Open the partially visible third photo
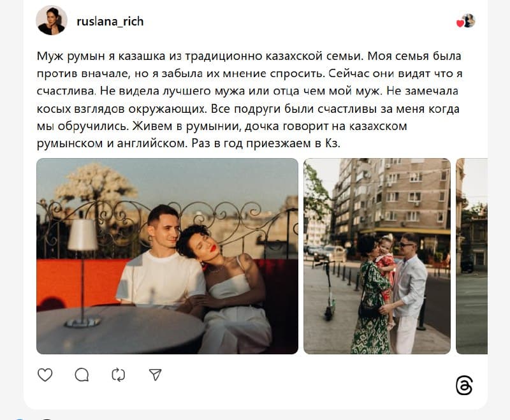 pos(472,256)
